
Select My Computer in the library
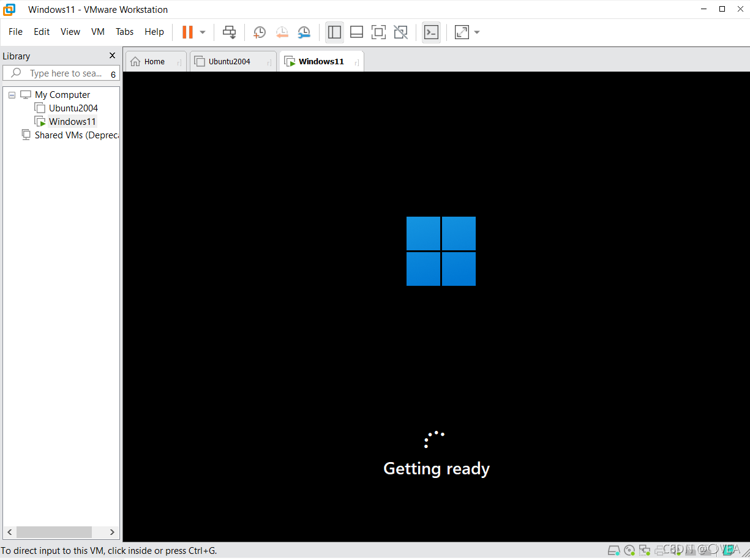tap(62, 95)
